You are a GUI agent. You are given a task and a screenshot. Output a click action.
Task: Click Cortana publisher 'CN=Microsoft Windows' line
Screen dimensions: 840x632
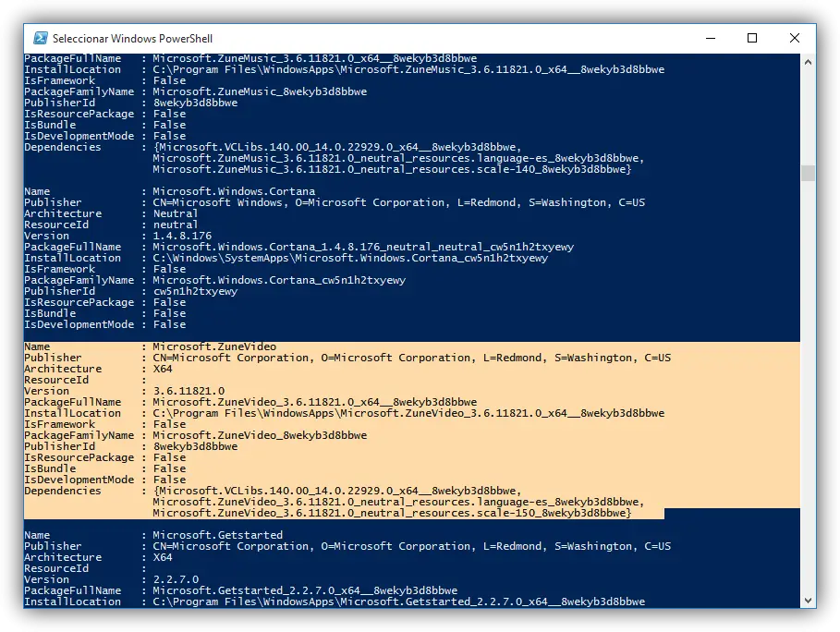(398, 202)
